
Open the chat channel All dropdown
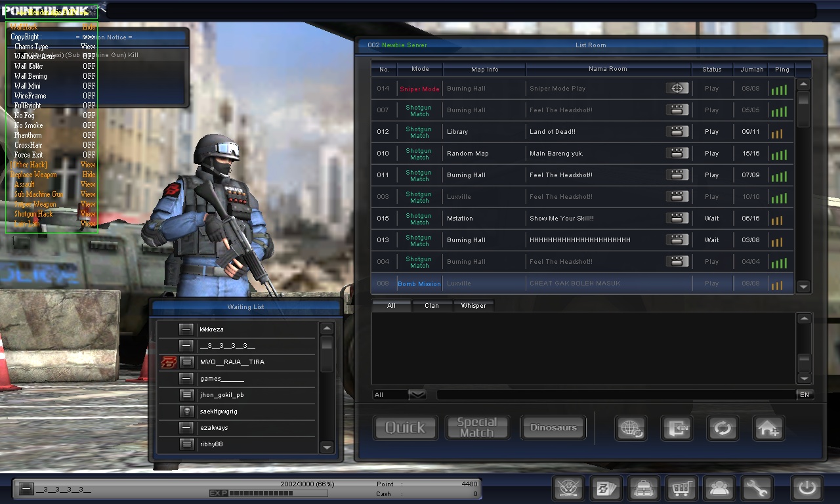417,394
